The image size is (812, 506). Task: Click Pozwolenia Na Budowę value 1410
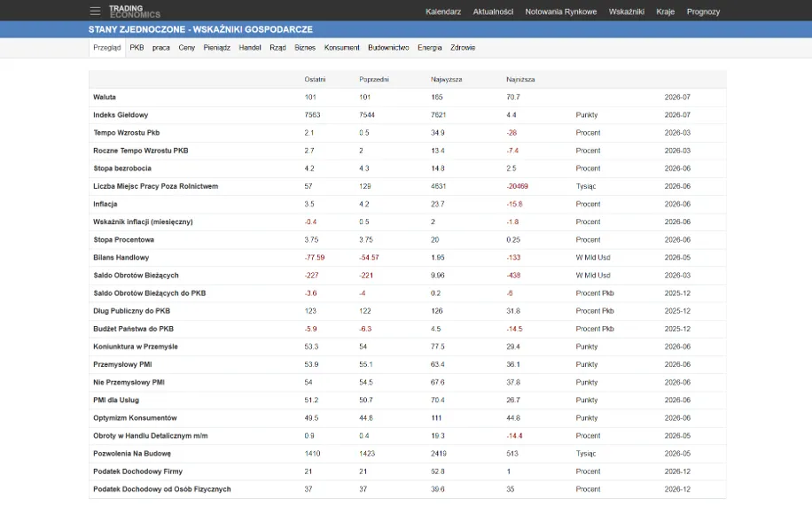[x=312, y=454]
